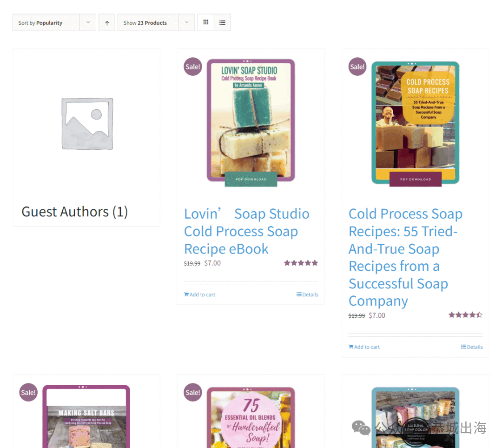Open the Guest Authors (1) category
This screenshot has height=448, width=502.
coord(74,212)
